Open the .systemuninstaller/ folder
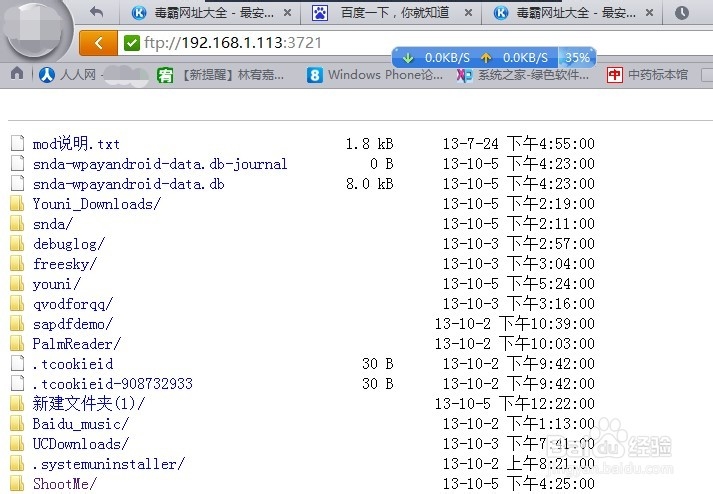Viewport: 713px width, 494px height. [x=109, y=464]
